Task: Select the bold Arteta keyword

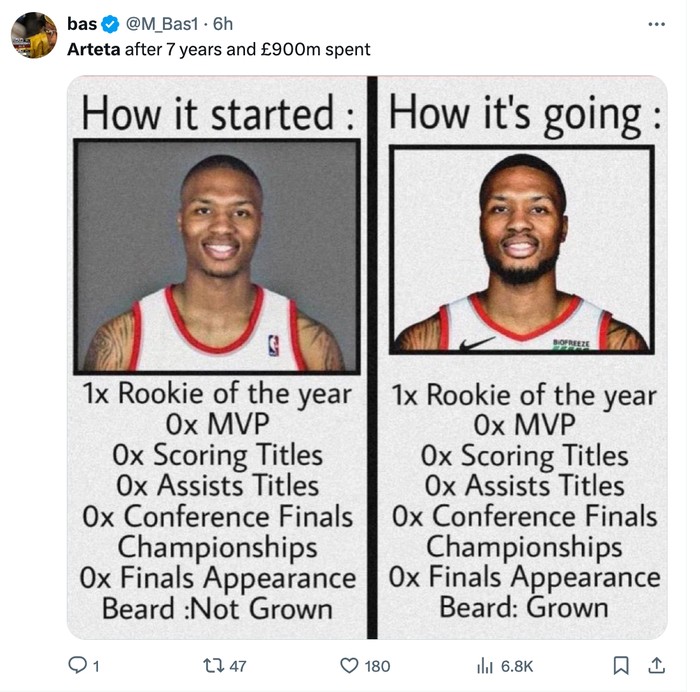Action: pos(94,49)
